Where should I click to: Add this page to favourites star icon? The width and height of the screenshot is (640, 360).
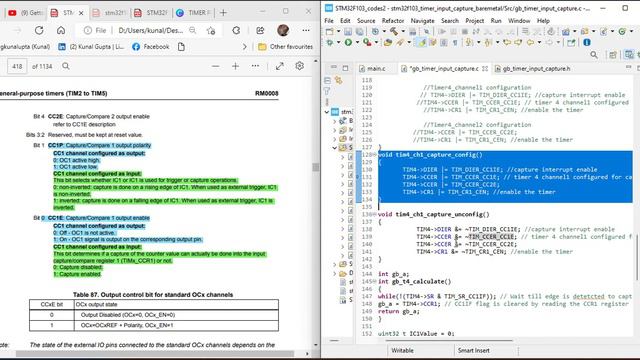coord(211,31)
